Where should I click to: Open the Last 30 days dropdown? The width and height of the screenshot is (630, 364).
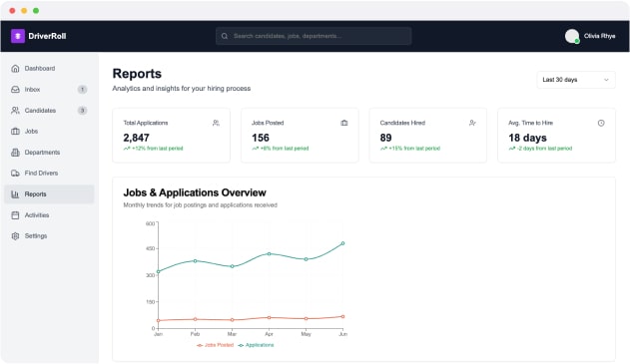click(576, 80)
